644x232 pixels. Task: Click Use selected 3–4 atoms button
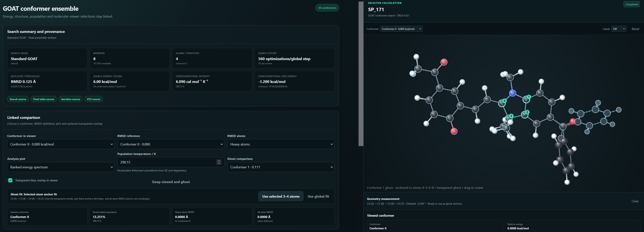click(x=281, y=196)
